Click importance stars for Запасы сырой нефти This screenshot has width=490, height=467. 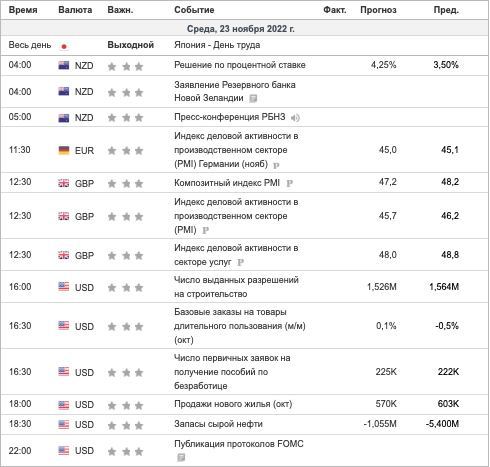pyautogui.click(x=125, y=425)
